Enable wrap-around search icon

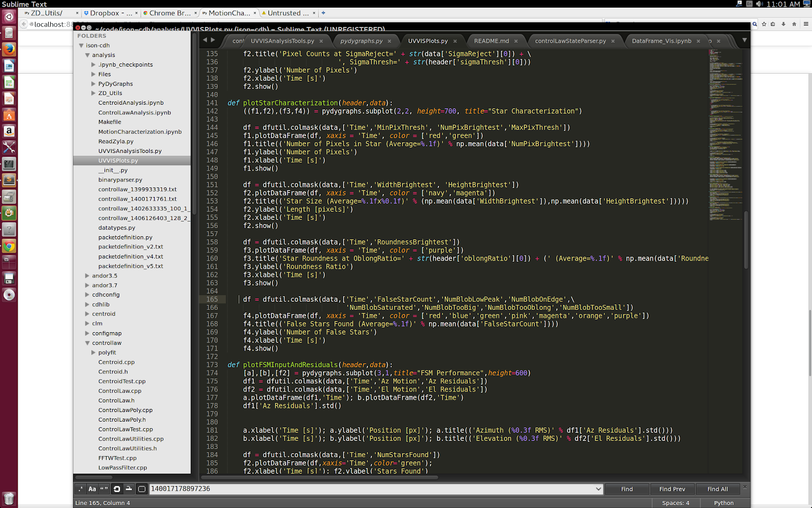click(x=117, y=489)
